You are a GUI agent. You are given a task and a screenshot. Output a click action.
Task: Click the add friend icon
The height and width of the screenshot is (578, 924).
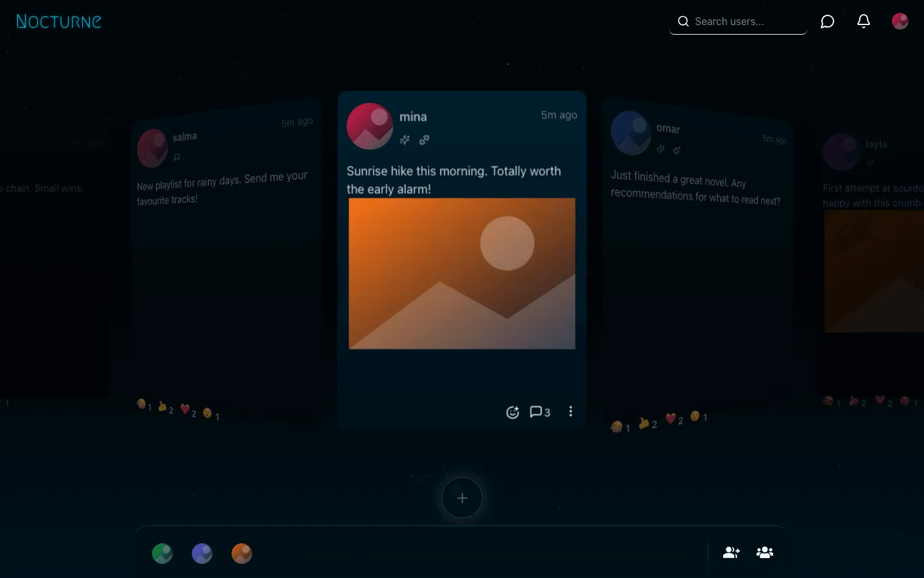tap(732, 552)
